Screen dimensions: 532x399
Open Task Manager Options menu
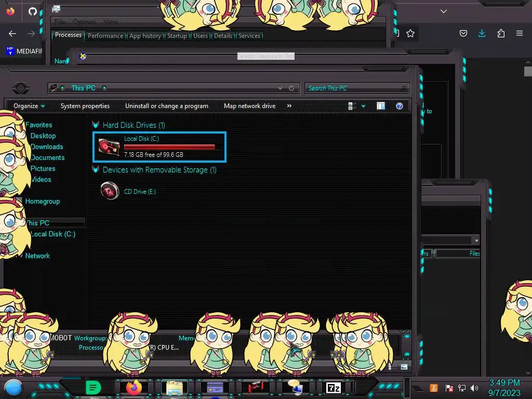coord(85,22)
